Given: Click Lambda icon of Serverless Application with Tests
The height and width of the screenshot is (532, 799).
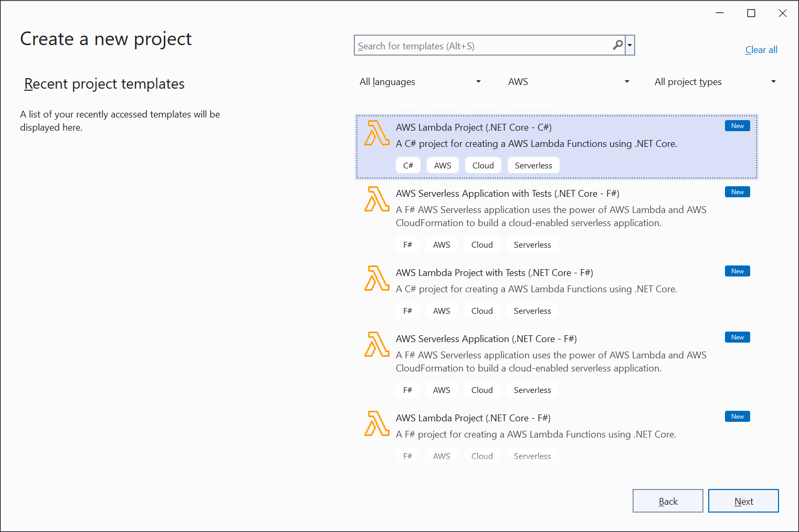Looking at the screenshot, I should click(377, 199).
